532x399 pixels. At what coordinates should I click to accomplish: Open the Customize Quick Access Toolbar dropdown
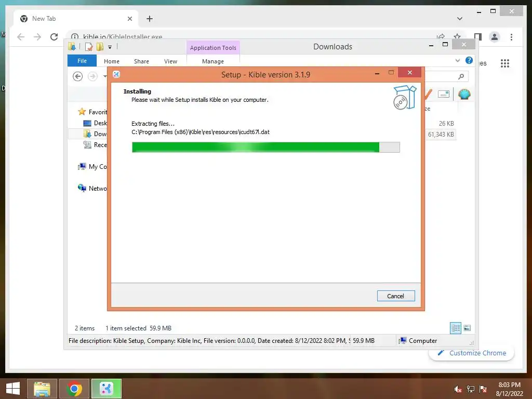pyautogui.click(x=110, y=47)
